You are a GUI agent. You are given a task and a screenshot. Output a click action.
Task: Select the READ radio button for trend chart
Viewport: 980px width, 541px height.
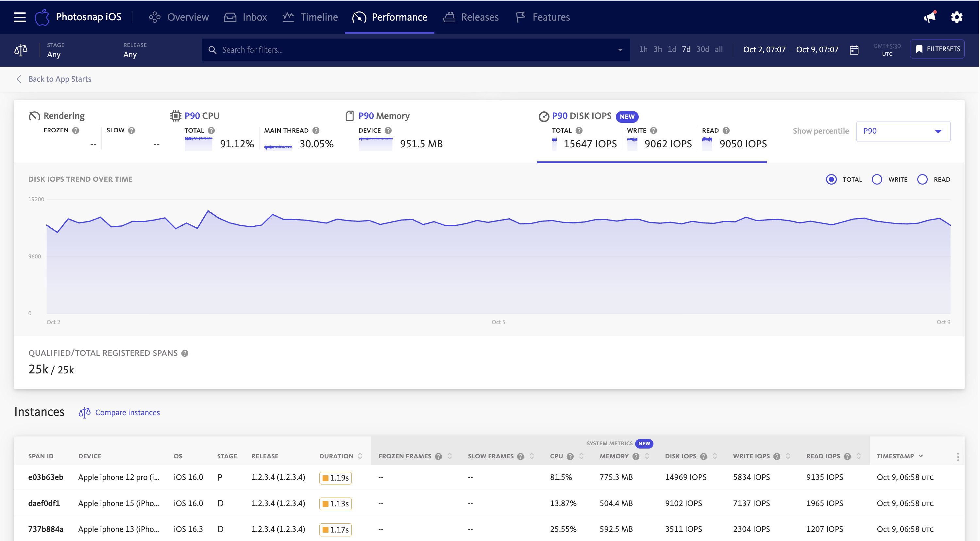click(x=922, y=179)
